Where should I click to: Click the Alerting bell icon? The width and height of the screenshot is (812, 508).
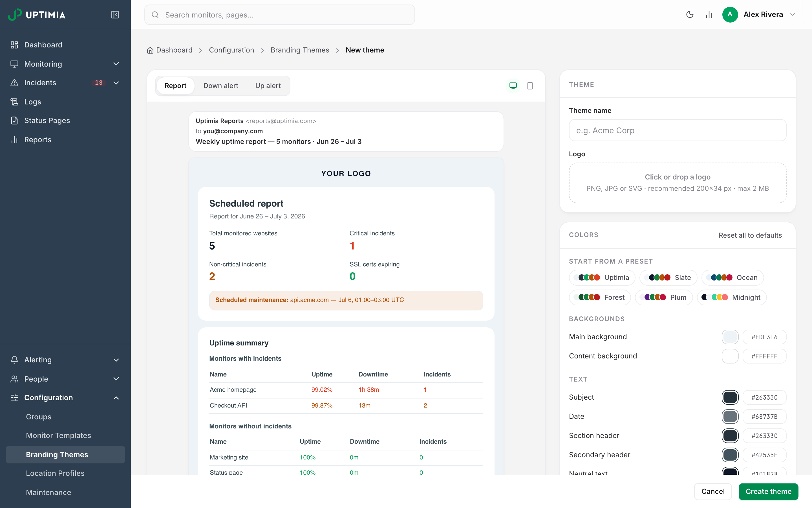coord(14,360)
